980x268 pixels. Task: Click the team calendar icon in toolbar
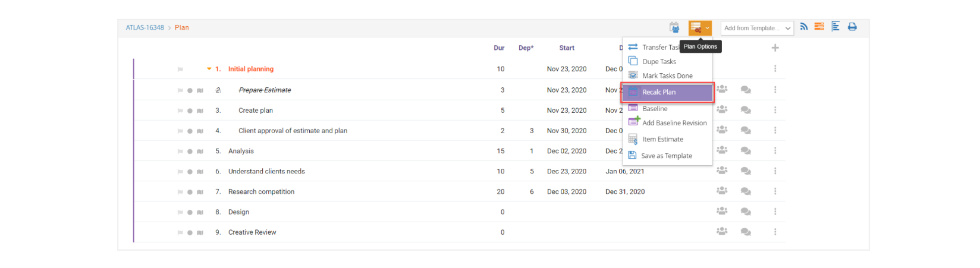tap(674, 27)
